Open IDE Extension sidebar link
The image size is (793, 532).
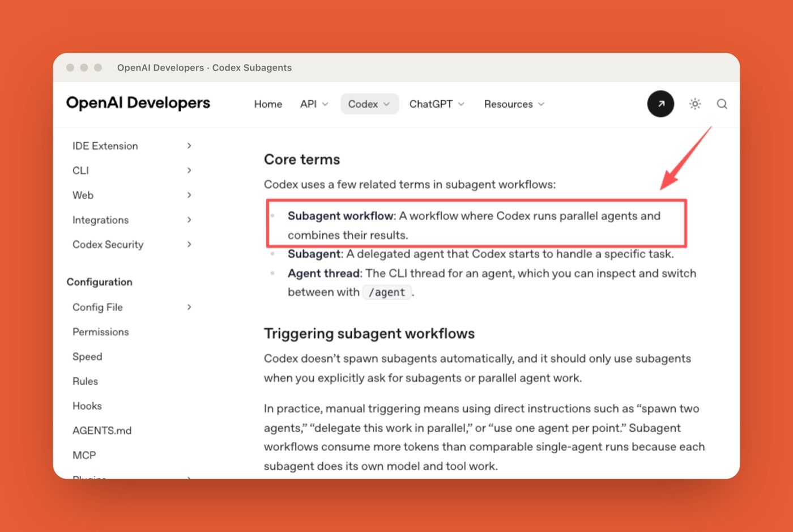coord(105,146)
